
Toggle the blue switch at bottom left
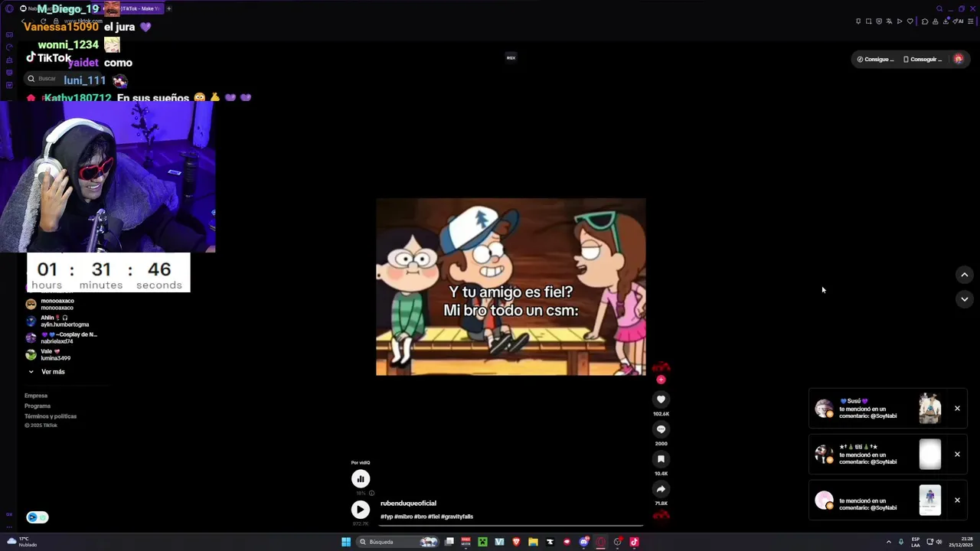[38, 517]
